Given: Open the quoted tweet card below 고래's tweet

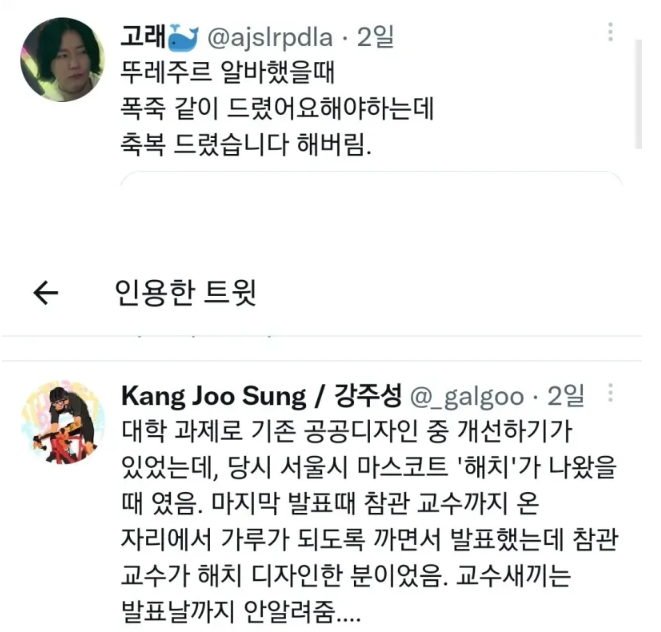Looking at the screenshot, I should (x=371, y=179).
